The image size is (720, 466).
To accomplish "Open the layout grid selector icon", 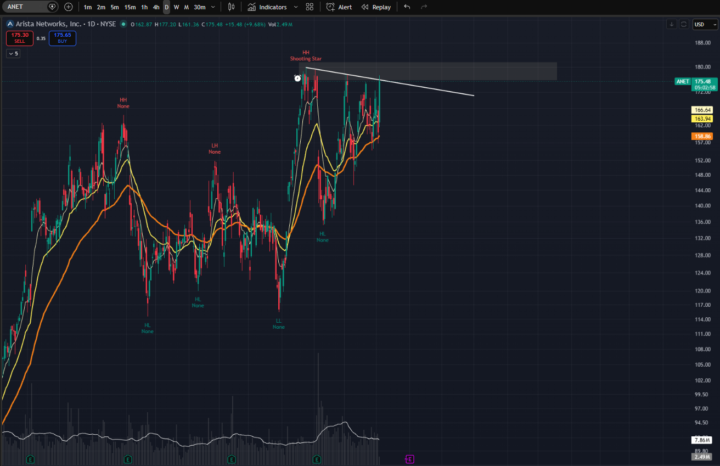I will 309,7.
